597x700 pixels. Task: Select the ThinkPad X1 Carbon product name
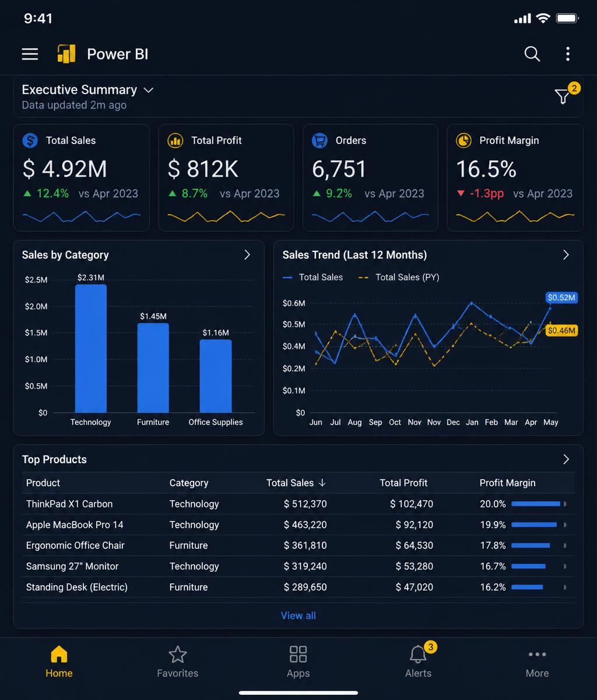tap(69, 504)
